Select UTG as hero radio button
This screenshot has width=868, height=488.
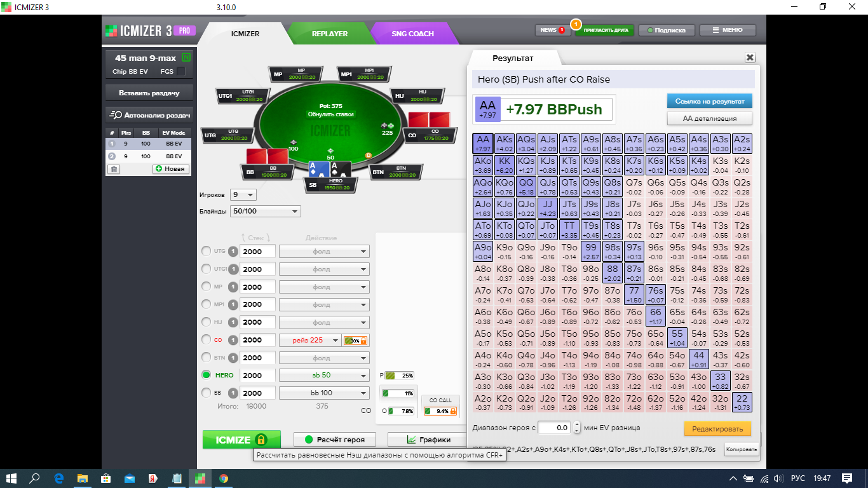[206, 251]
